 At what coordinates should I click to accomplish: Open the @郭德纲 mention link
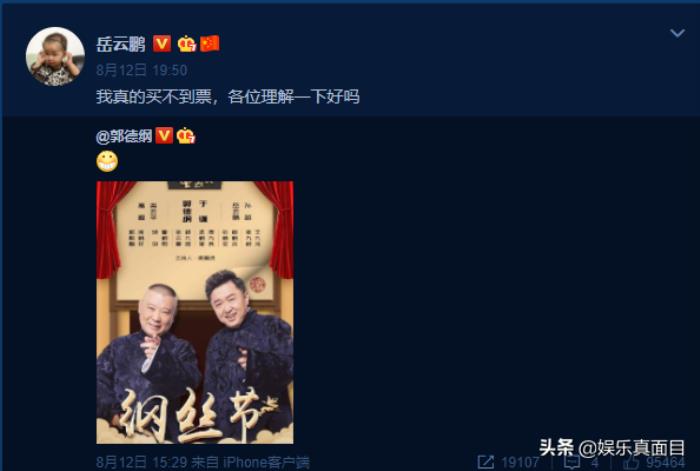124,136
